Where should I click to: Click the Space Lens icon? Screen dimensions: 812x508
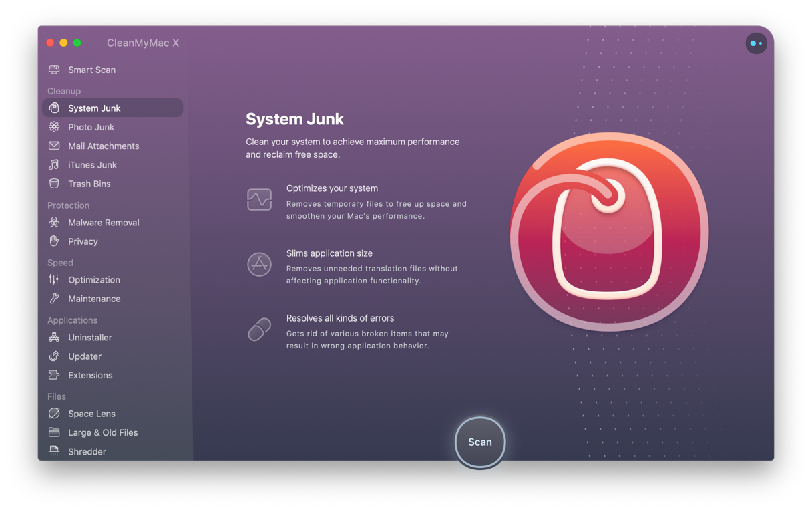54,414
